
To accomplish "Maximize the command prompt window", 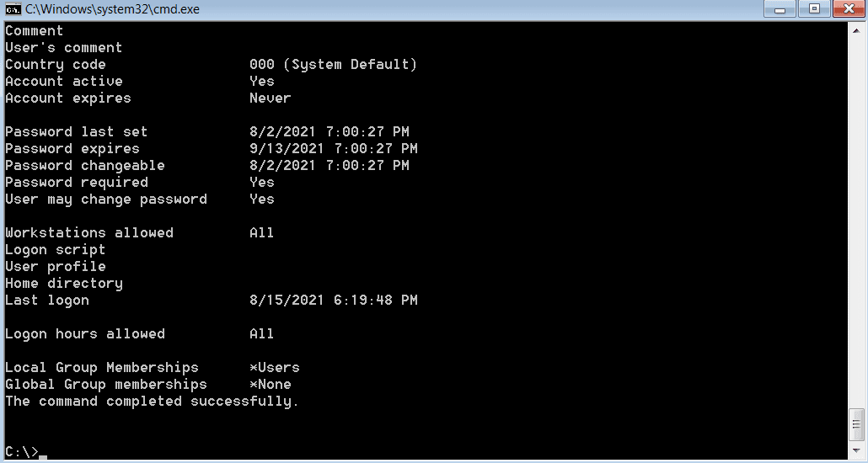I will 814,8.
